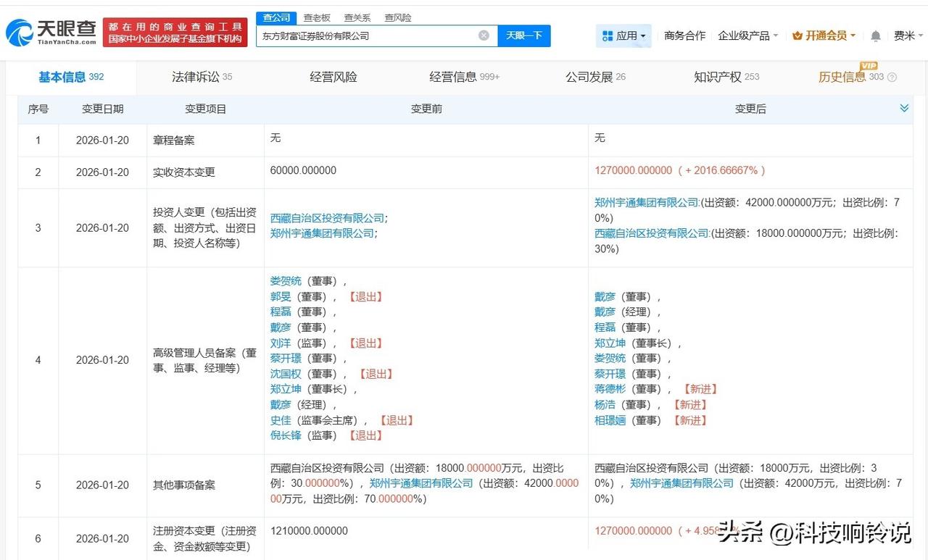Open the notification bell icon
The height and width of the screenshot is (560, 928).
coord(875,35)
